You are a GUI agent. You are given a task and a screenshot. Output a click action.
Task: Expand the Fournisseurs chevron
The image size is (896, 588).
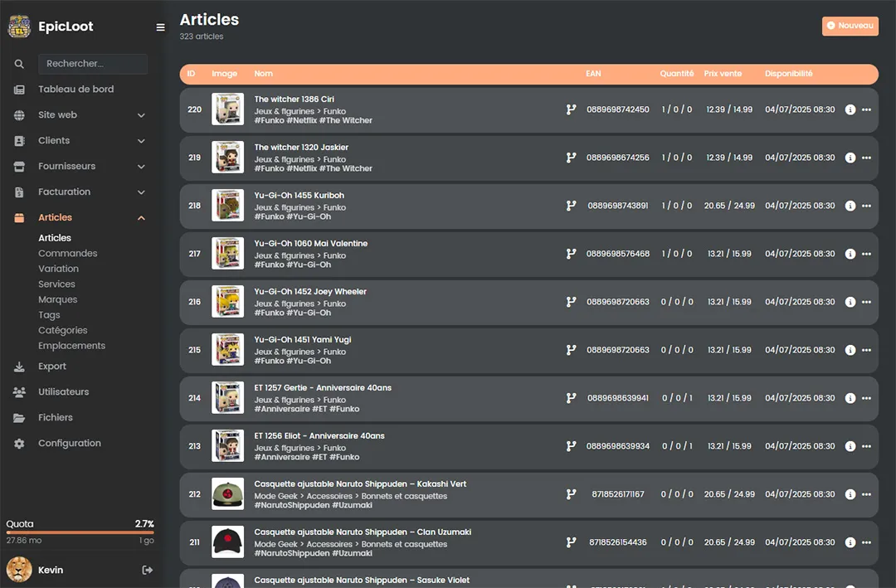(x=141, y=167)
